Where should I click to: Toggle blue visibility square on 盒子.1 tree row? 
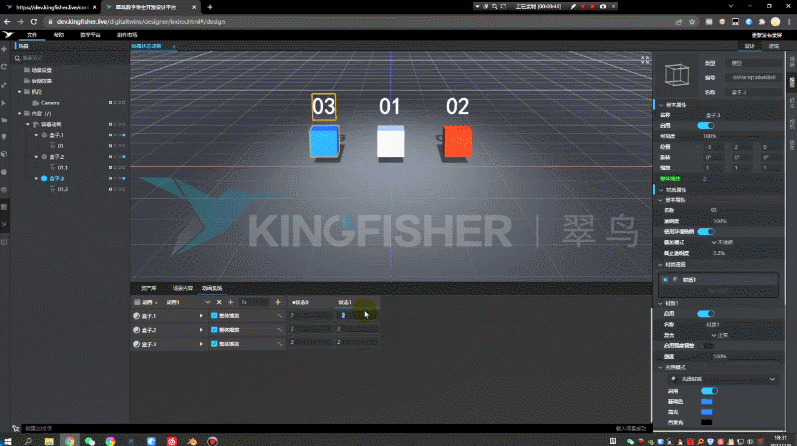click(x=124, y=135)
